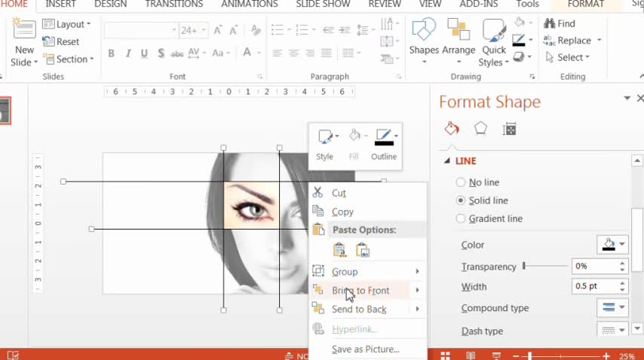
Task: Zoom in with the plus button
Action: [606, 356]
